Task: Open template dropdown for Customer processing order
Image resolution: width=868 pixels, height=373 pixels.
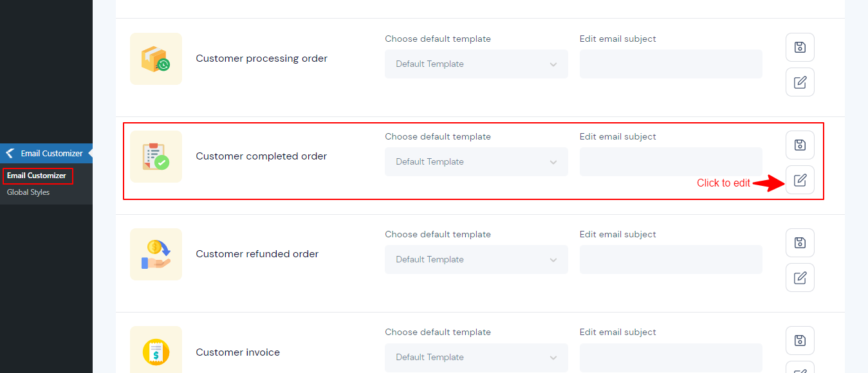Action: (x=476, y=64)
